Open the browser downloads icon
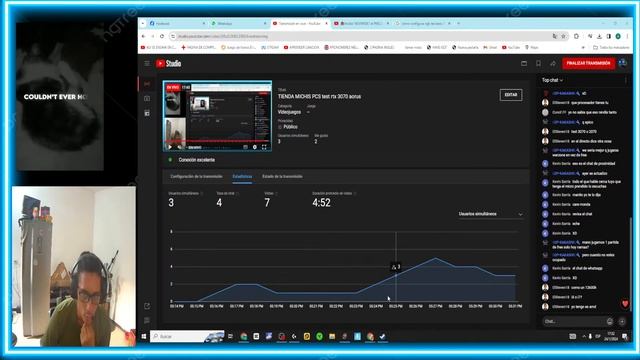Viewport: 640px width, 360px height. (599, 36)
